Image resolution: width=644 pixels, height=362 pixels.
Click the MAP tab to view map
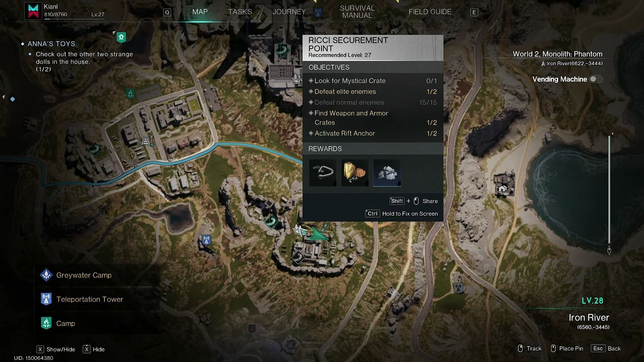(x=200, y=12)
